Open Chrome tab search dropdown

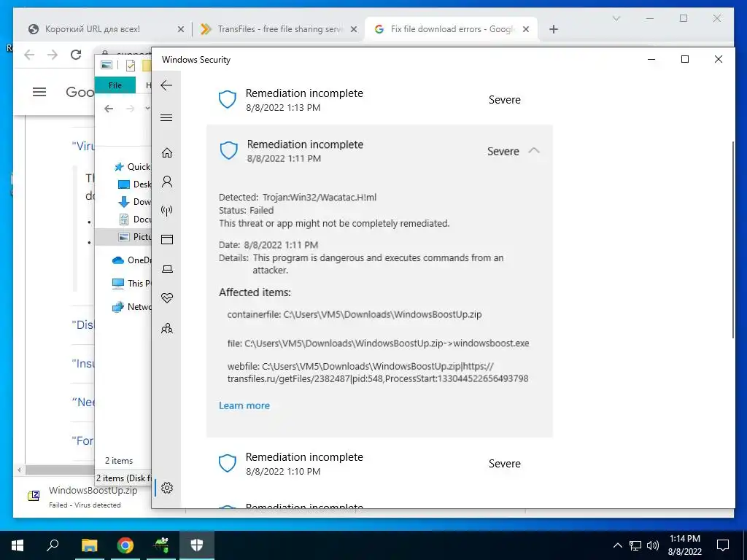(x=616, y=18)
